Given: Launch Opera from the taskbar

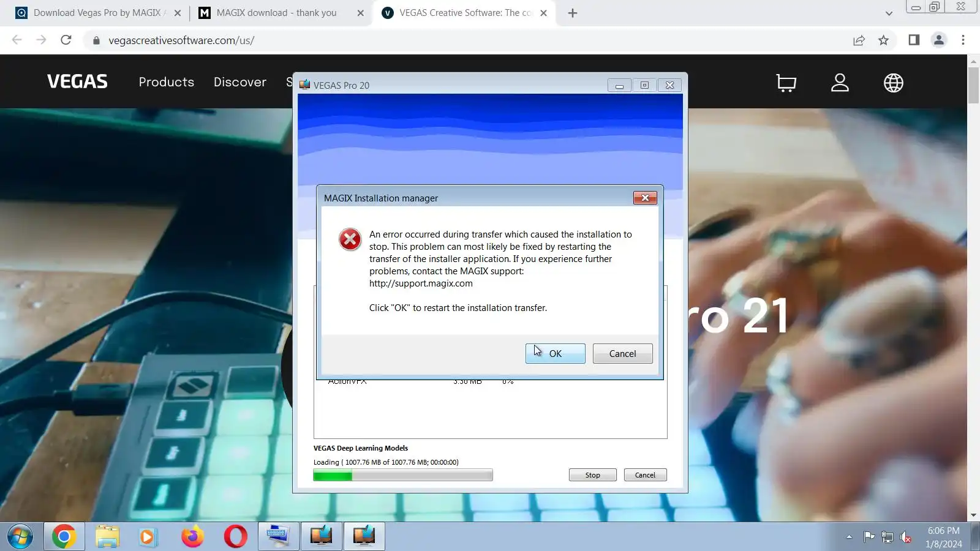Looking at the screenshot, I should [235, 537].
